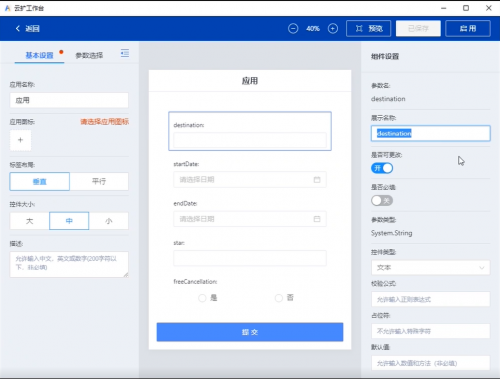The width and height of the screenshot is (500, 379).
Task: Open startDate calendar picker icon
Action: click(317, 180)
